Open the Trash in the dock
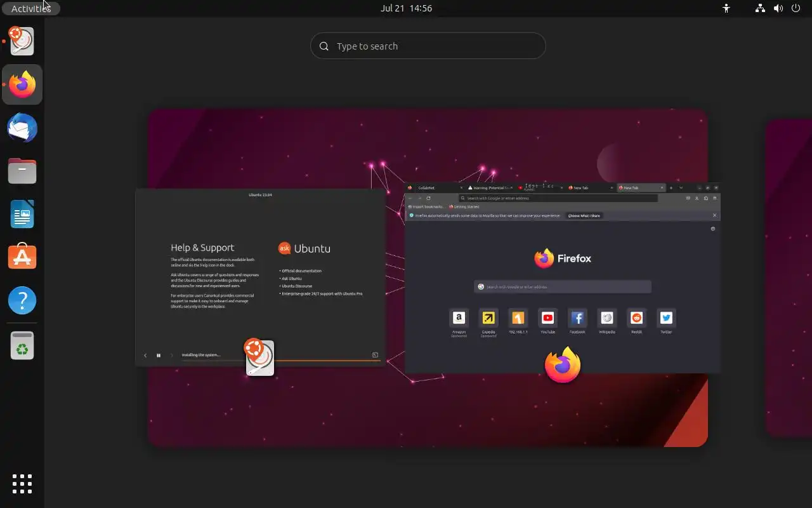The image size is (812, 508). click(22, 346)
